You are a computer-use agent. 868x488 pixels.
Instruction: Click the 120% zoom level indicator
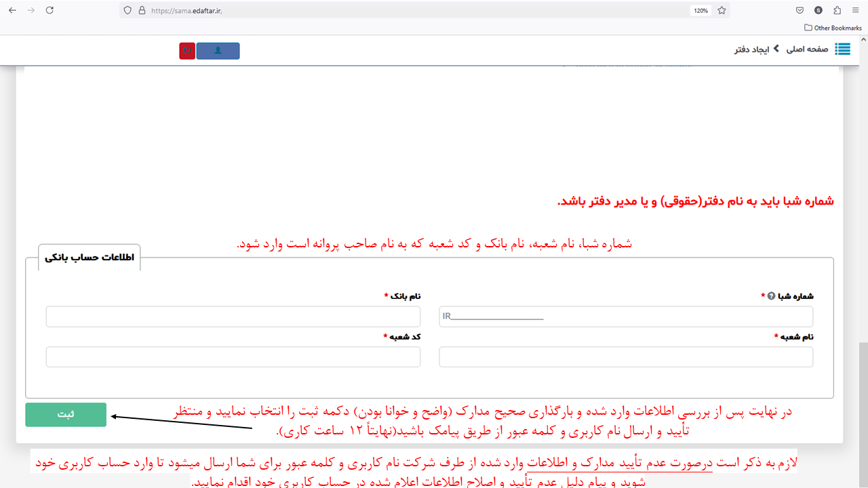(x=701, y=10)
